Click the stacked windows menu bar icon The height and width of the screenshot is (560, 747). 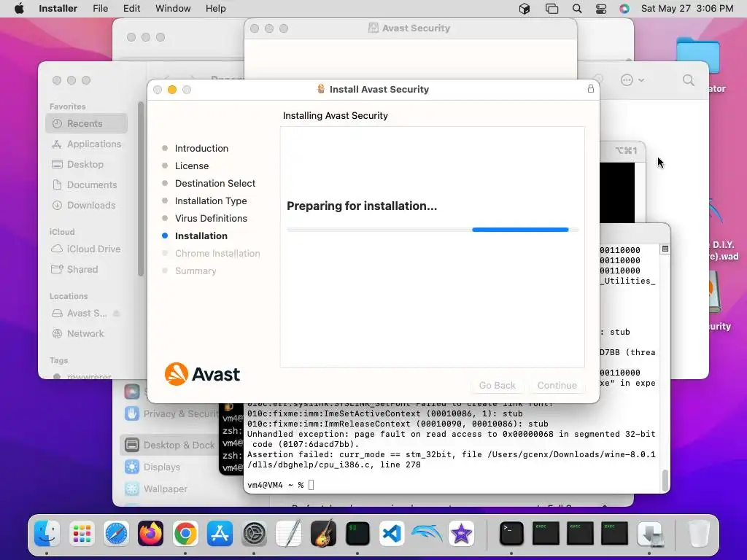[x=551, y=9]
